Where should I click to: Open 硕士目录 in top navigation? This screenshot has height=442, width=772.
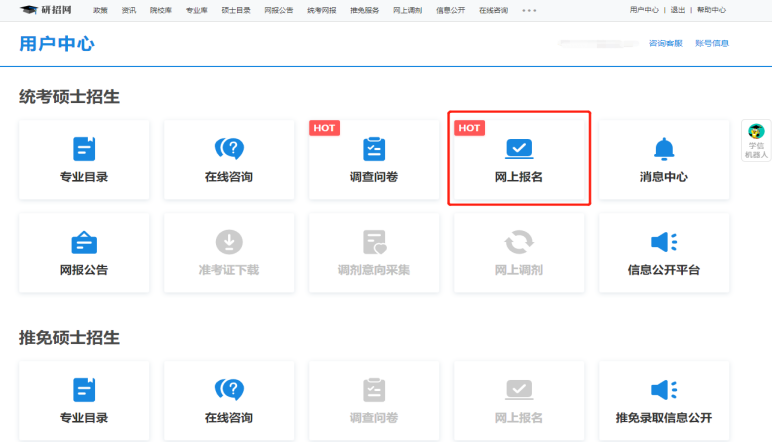click(x=236, y=10)
